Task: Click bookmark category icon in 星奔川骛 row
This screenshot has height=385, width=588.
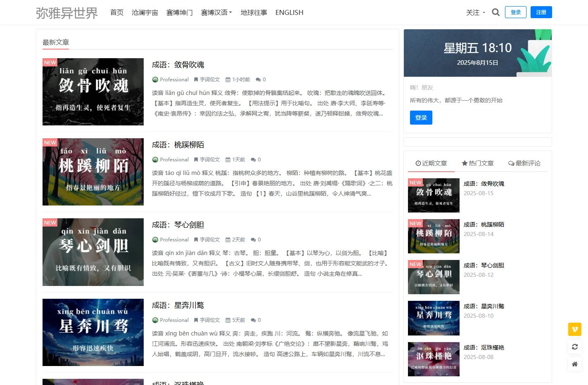Action: [196, 320]
